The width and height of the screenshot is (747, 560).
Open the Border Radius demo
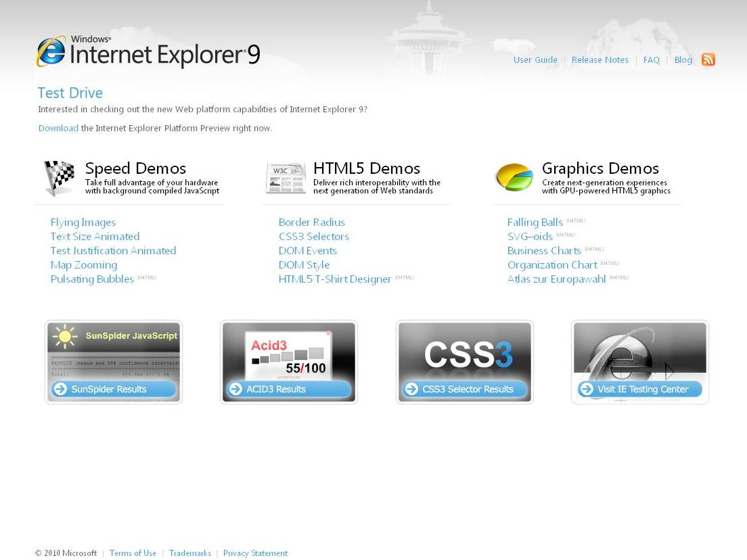(x=311, y=223)
